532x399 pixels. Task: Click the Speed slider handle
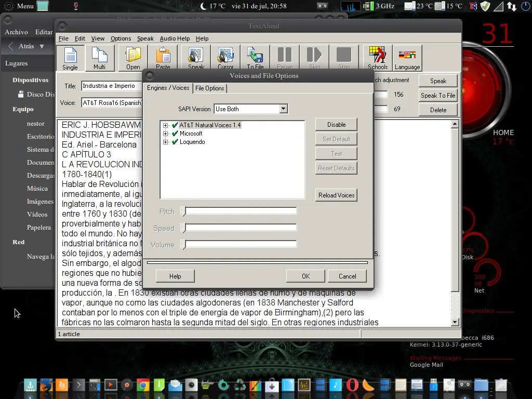tap(183, 228)
